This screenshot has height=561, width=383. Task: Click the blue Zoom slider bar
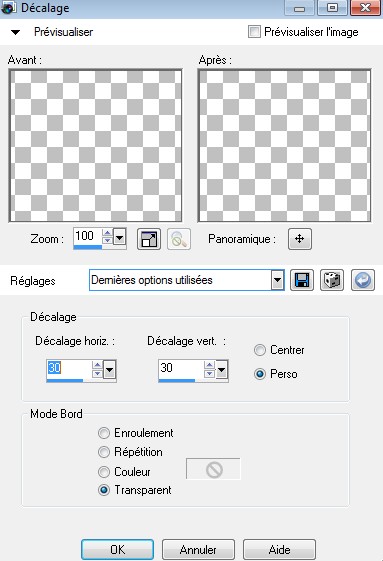pyautogui.click(x=88, y=247)
